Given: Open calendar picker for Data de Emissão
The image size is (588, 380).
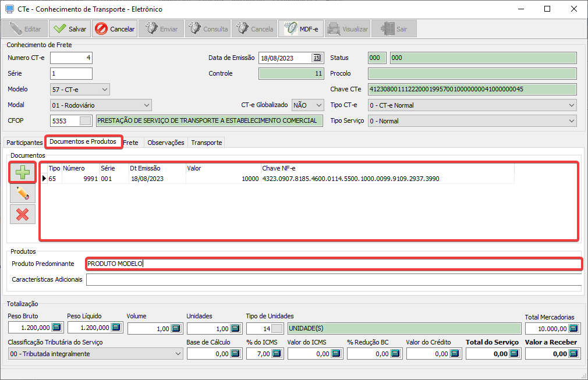Looking at the screenshot, I should coord(317,58).
